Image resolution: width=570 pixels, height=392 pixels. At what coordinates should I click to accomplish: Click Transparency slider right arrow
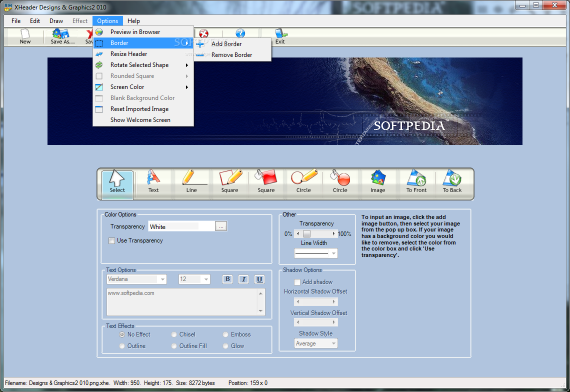click(333, 234)
